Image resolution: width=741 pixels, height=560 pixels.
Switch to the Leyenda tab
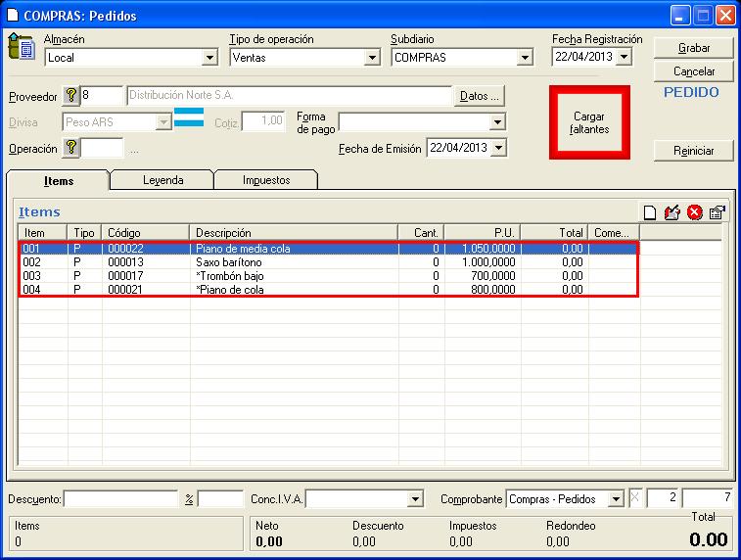162,180
